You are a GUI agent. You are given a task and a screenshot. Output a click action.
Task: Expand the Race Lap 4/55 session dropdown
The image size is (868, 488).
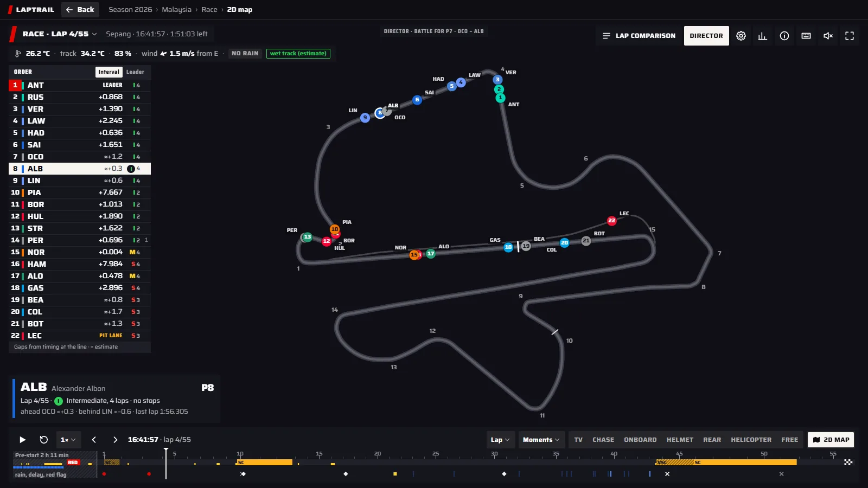coord(60,34)
